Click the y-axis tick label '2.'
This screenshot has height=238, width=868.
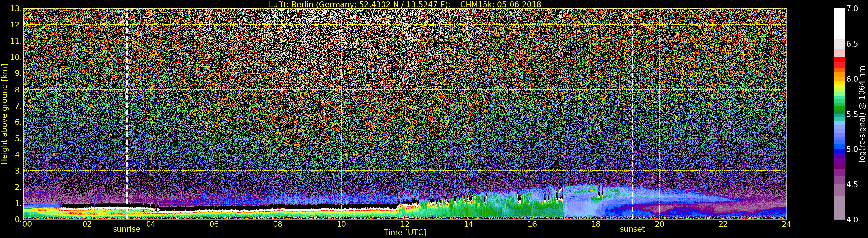click(x=18, y=187)
